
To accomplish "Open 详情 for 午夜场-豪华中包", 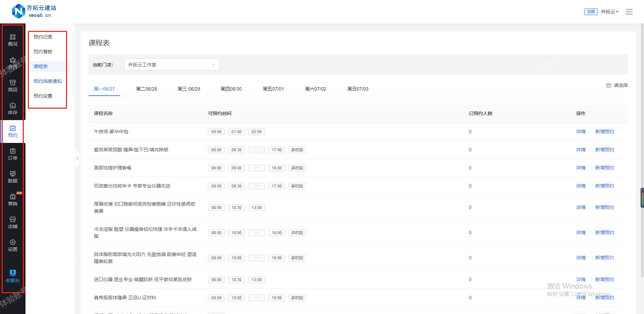I will tap(581, 132).
